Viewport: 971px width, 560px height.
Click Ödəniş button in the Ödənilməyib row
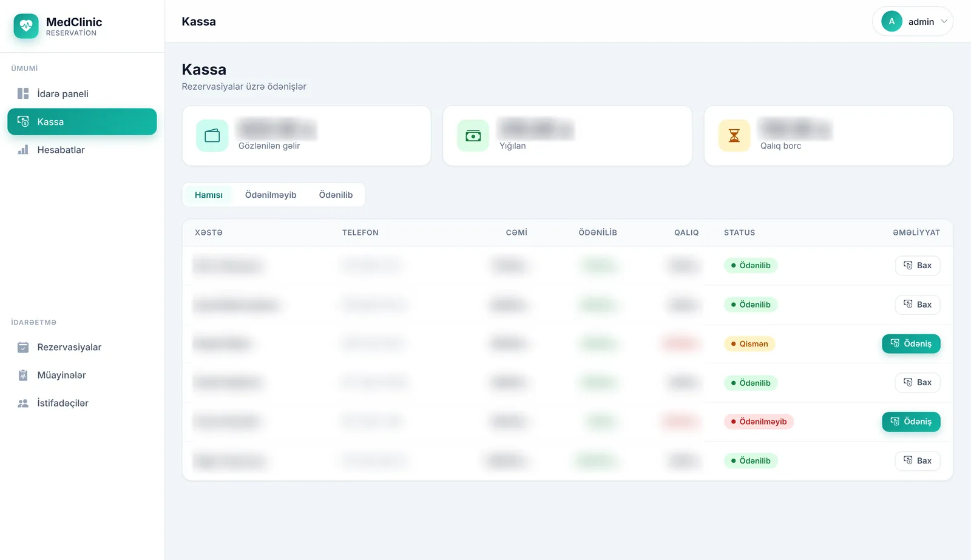click(x=911, y=422)
